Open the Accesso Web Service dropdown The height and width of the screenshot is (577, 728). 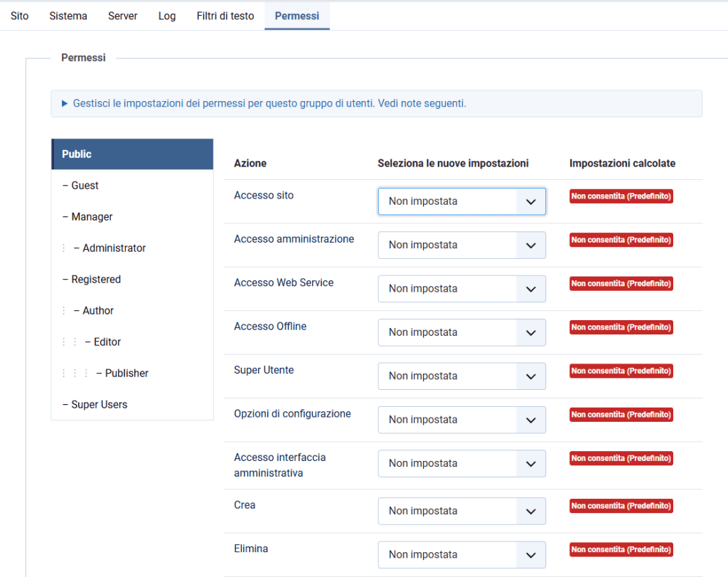point(461,288)
